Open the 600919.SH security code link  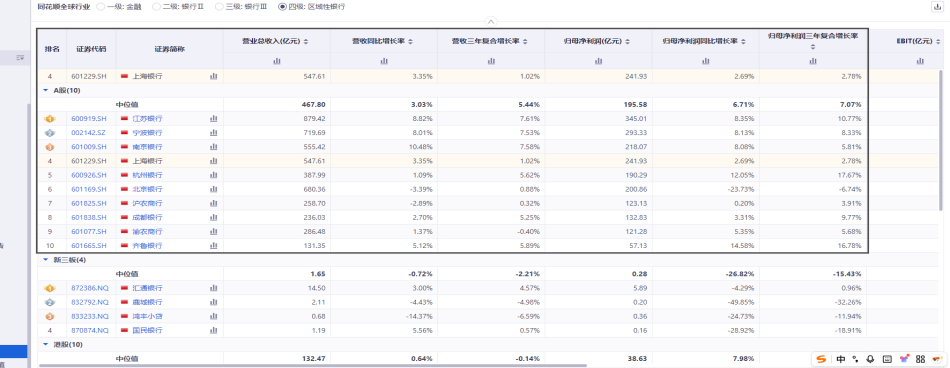tap(89, 118)
